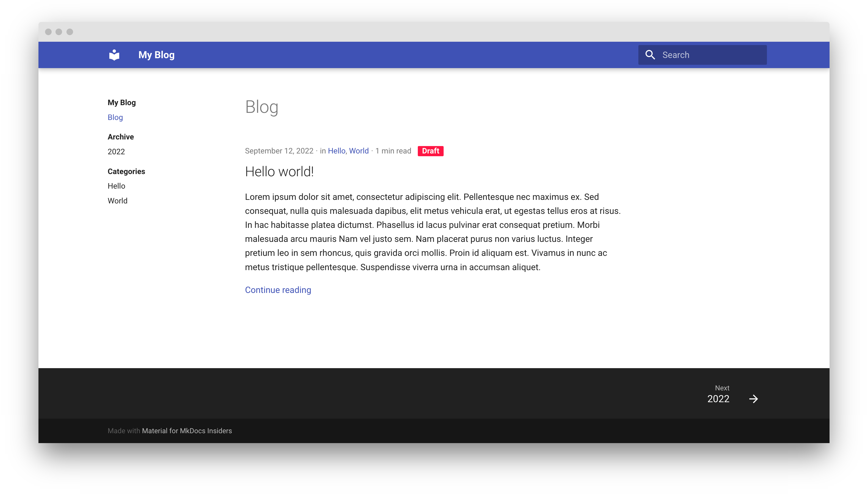This screenshot has height=498, width=868.
Task: Click the red close button on the window
Action: pyautogui.click(x=49, y=32)
